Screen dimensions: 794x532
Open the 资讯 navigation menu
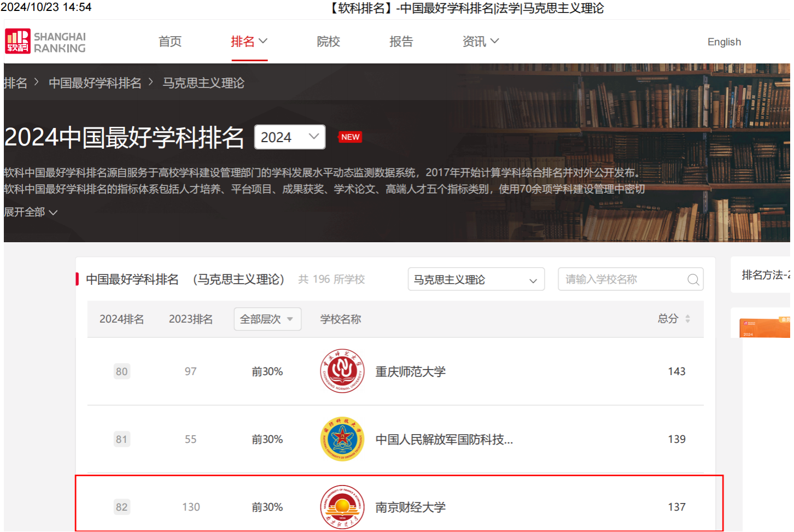click(x=480, y=42)
